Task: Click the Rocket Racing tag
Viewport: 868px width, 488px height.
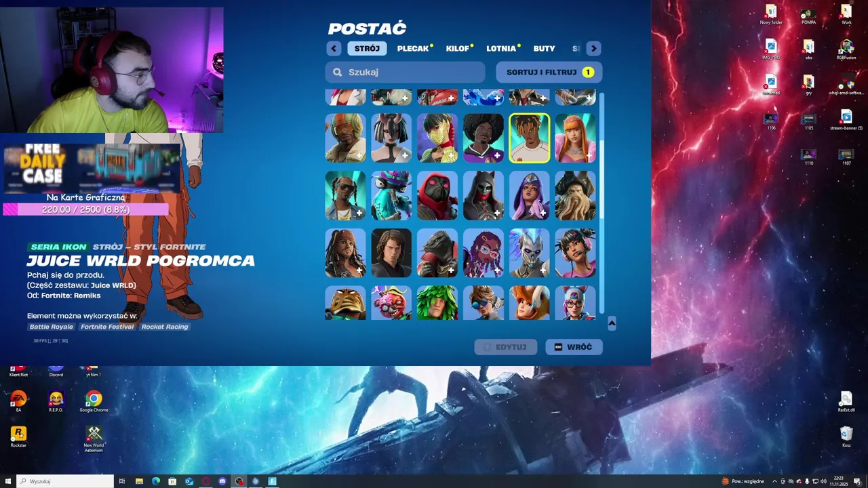Action: (165, 327)
